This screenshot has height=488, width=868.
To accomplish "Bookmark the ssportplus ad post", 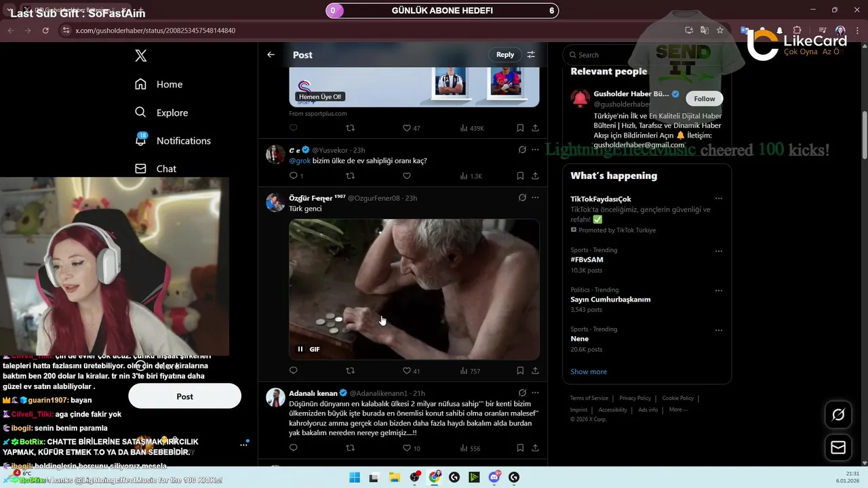I will click(x=520, y=128).
